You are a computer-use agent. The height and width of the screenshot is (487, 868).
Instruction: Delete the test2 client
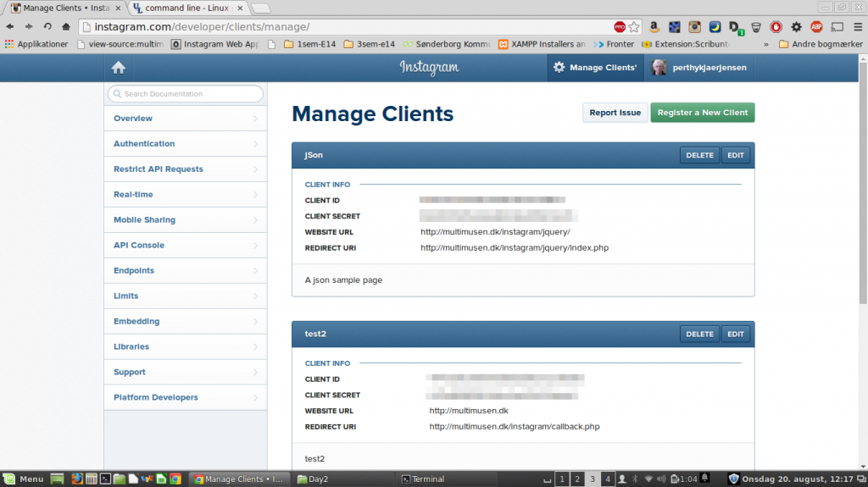pyautogui.click(x=699, y=335)
